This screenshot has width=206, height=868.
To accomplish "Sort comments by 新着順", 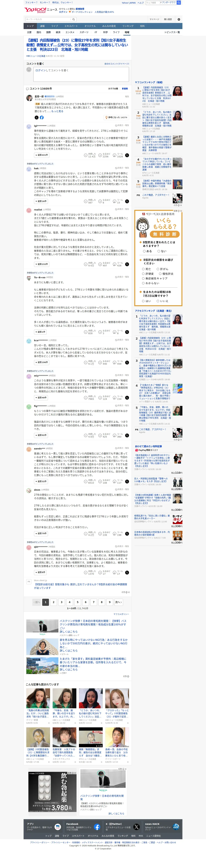I will point(124,89).
